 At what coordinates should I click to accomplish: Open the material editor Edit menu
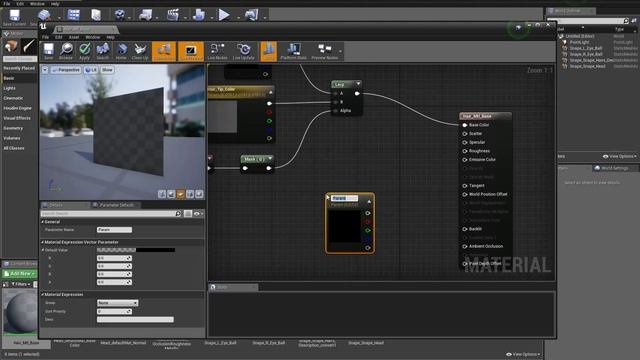59,37
